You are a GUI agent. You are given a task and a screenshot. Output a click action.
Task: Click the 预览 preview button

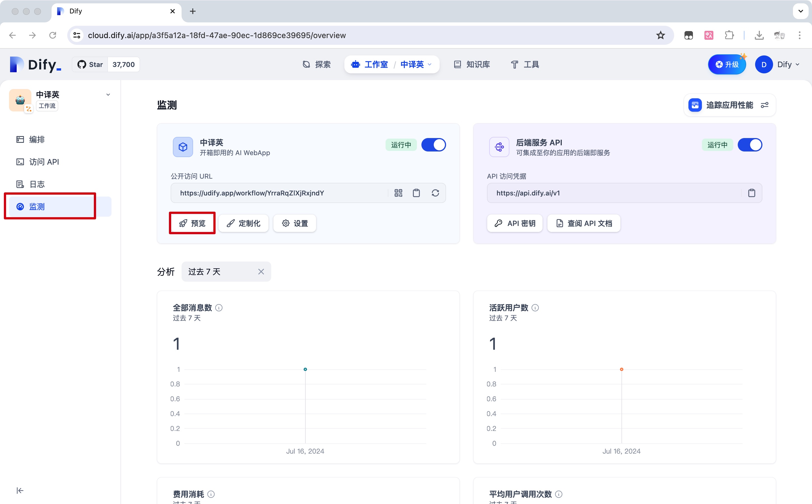pos(192,223)
